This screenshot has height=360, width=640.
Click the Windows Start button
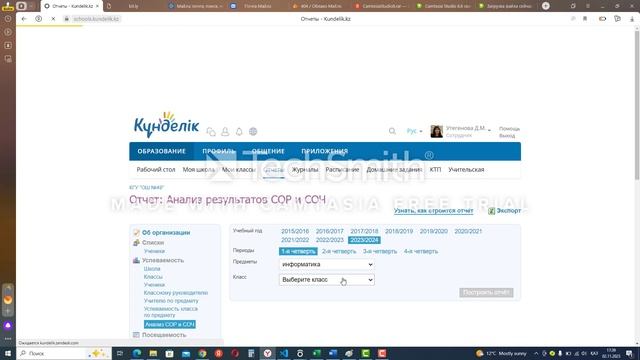[x=8, y=353]
